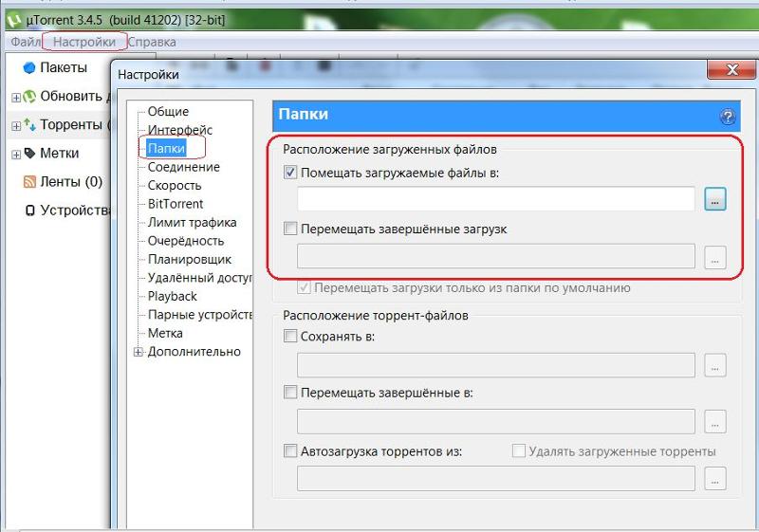Enable the Сохранять в checkbox

click(x=290, y=336)
